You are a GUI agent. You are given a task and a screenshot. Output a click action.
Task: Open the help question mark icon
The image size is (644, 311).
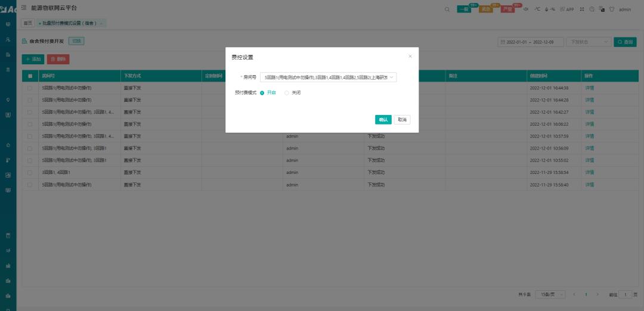(x=592, y=9)
